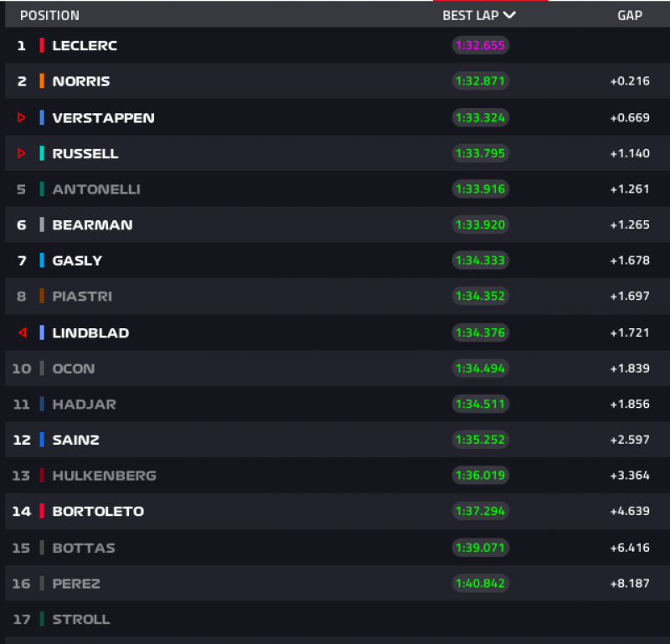Click the POSITION column header

(x=49, y=15)
